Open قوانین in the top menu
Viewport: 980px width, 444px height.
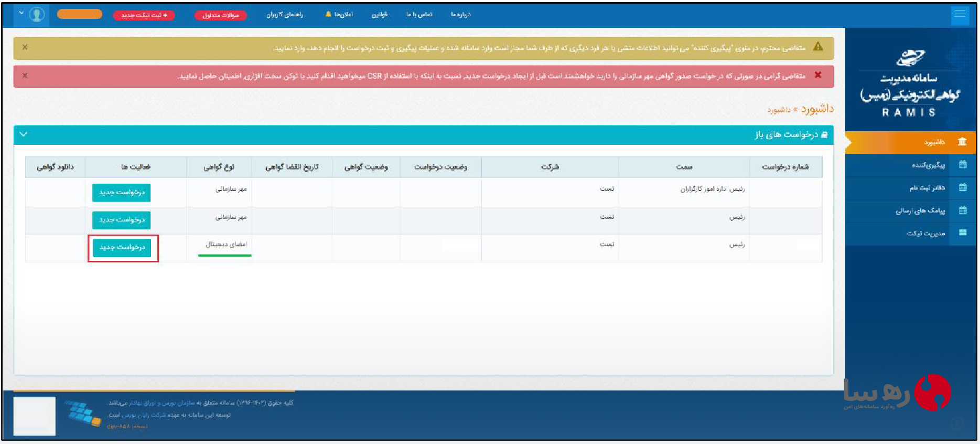click(x=380, y=15)
